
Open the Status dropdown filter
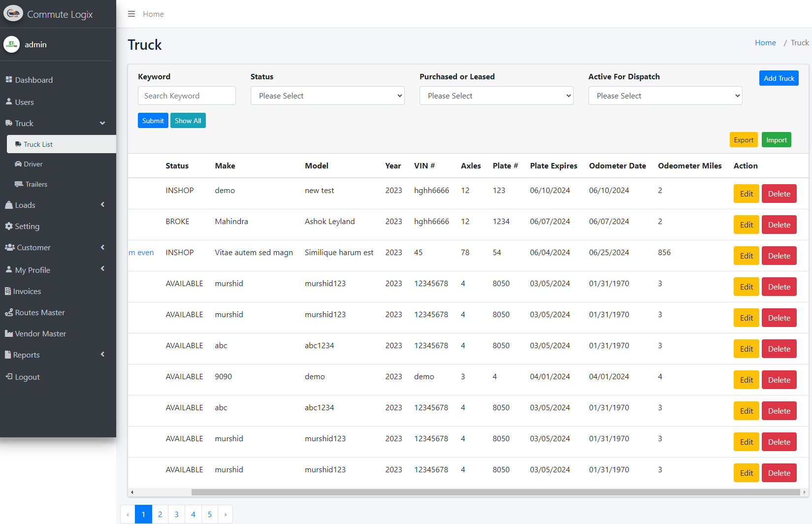327,96
